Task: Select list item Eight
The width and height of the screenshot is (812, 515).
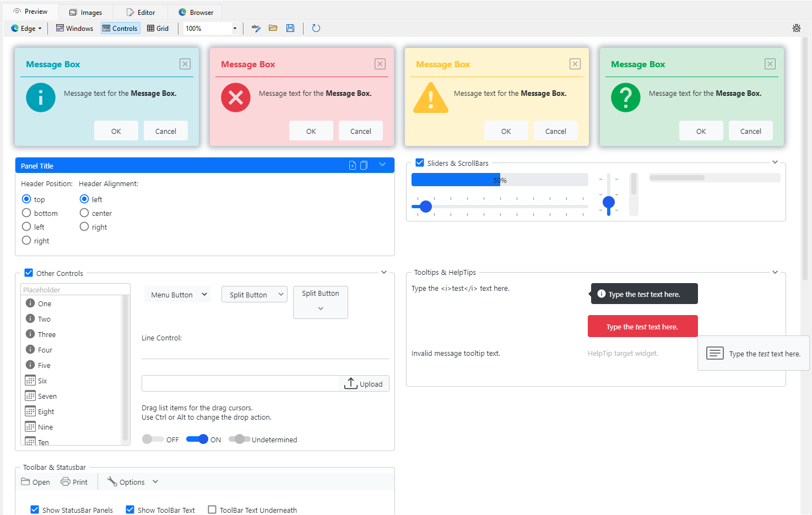Action: pos(71,411)
